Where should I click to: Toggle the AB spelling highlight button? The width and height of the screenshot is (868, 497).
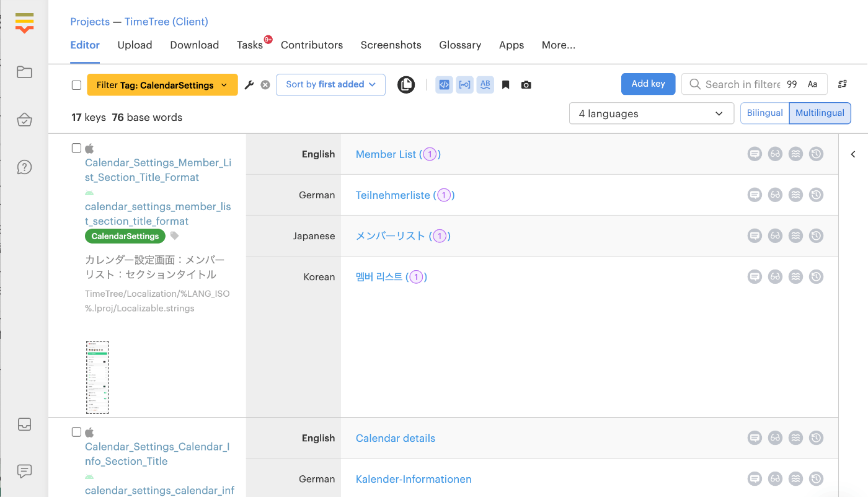pyautogui.click(x=485, y=85)
